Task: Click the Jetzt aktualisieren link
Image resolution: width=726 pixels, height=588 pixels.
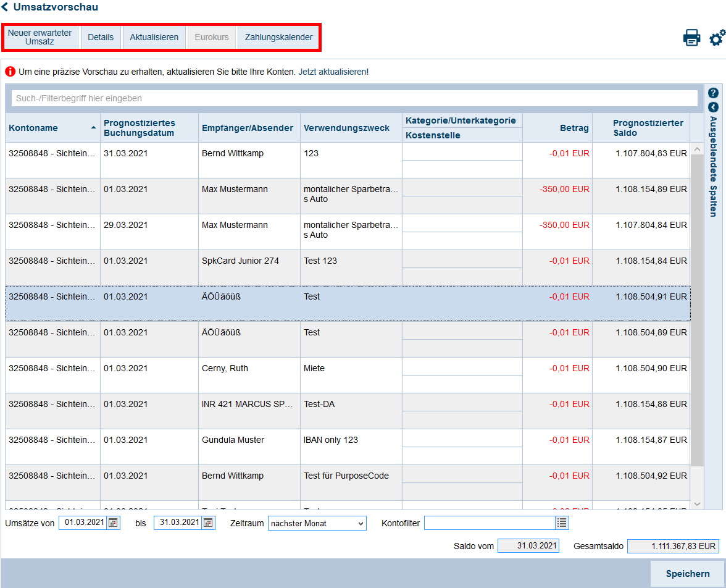Action: (x=332, y=72)
